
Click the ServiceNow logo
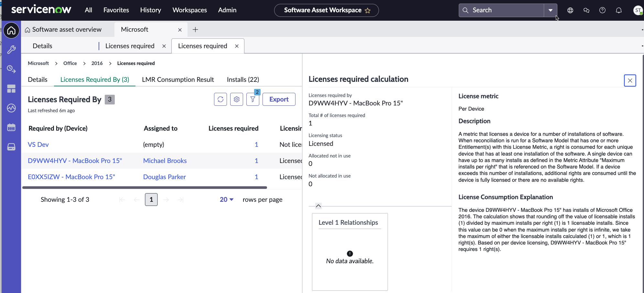[x=41, y=10]
